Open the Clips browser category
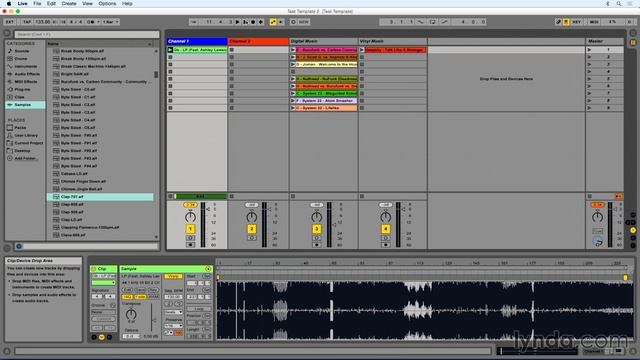 (x=20, y=97)
